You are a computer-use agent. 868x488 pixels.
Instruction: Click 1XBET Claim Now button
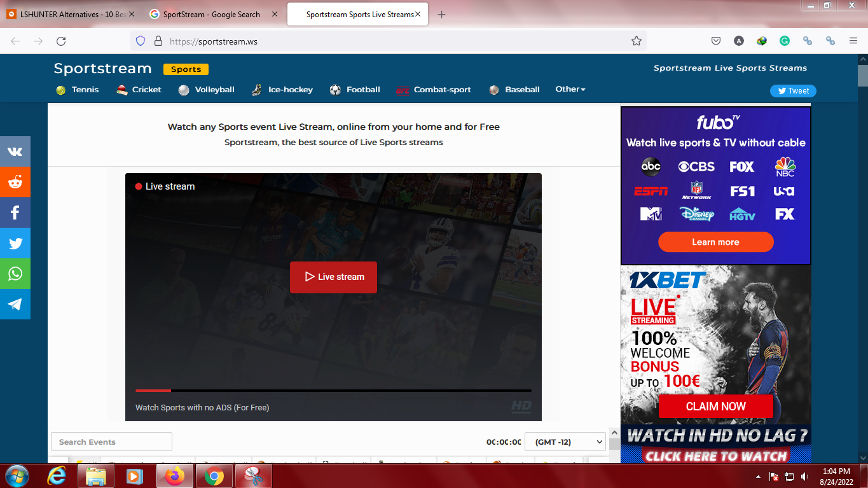tap(715, 407)
